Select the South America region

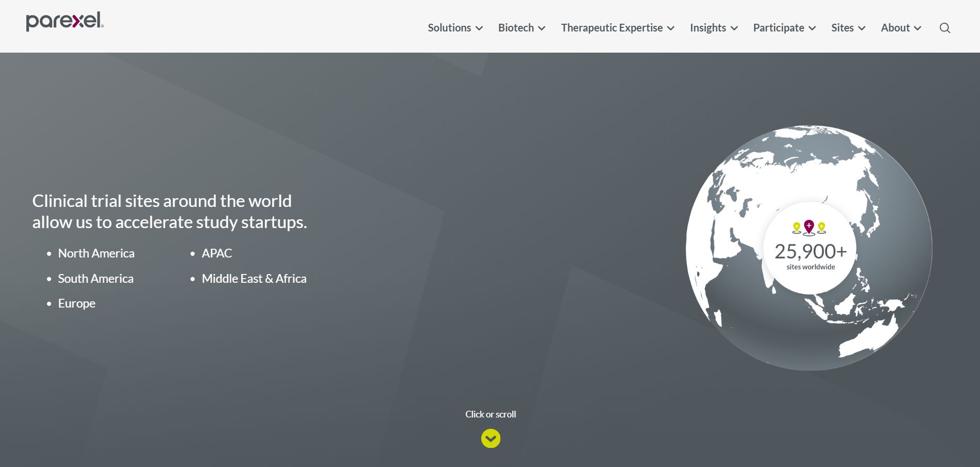coord(96,279)
